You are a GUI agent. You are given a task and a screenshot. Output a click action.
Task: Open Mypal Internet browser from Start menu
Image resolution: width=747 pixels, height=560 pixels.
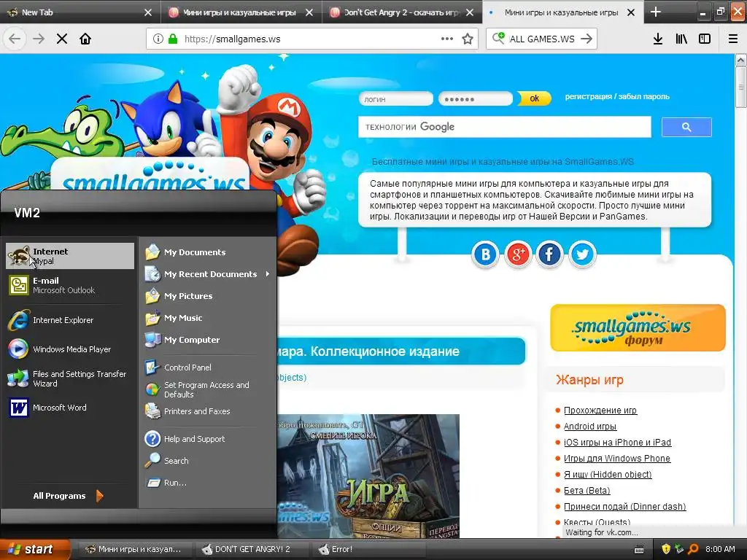point(70,256)
